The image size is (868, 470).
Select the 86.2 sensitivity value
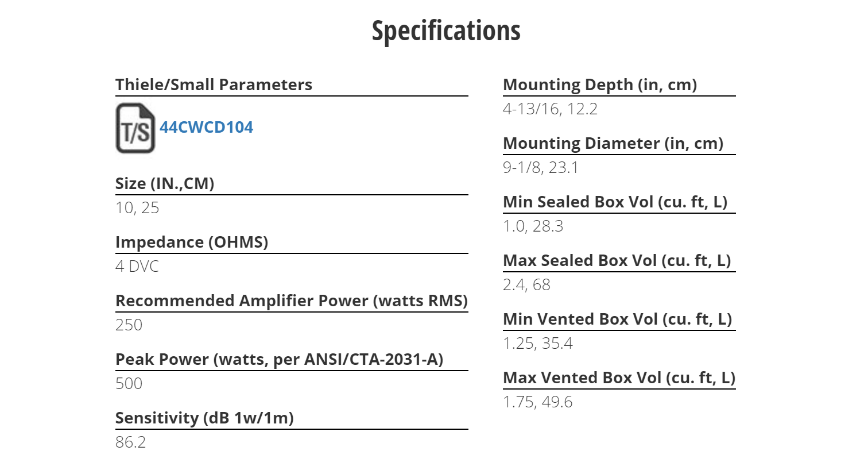[x=130, y=442]
